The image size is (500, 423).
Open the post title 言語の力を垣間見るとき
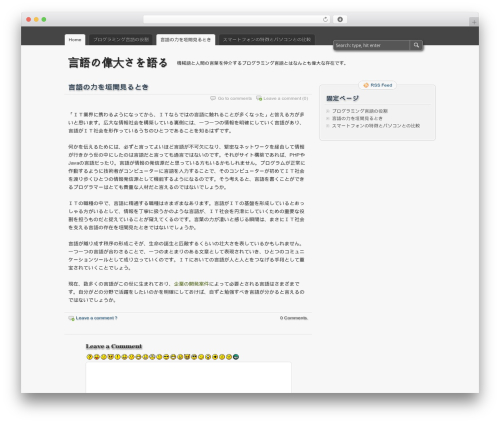click(108, 87)
